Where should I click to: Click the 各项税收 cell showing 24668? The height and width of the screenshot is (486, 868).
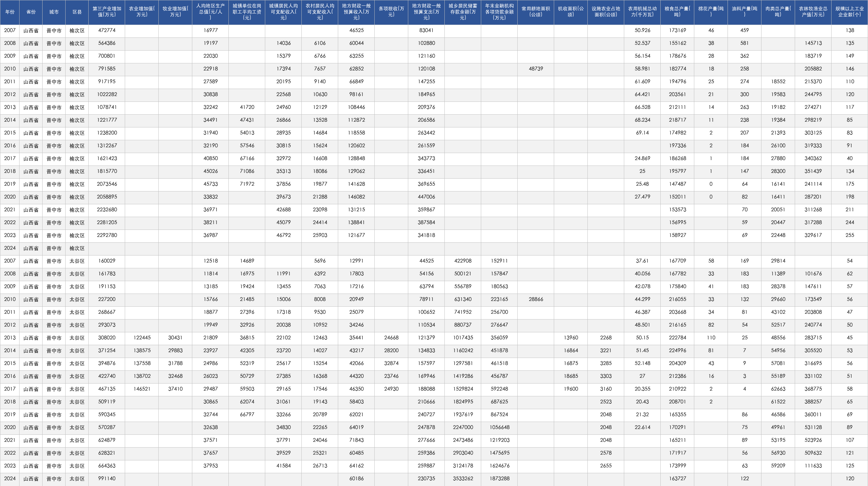pyautogui.click(x=391, y=337)
